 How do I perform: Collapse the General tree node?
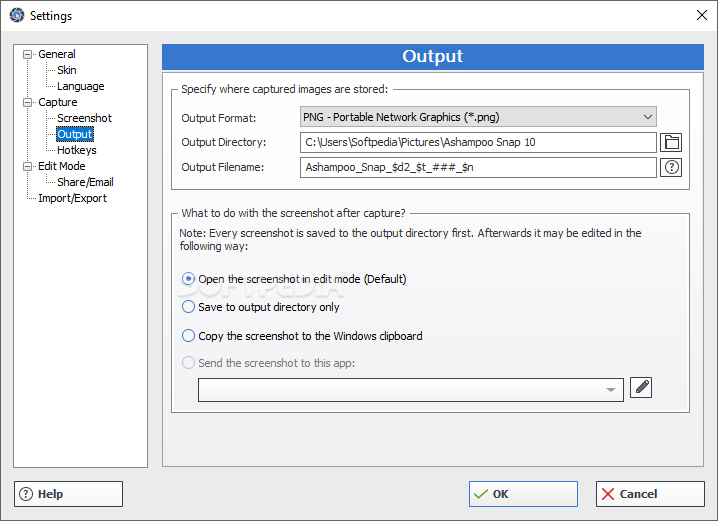click(x=28, y=54)
